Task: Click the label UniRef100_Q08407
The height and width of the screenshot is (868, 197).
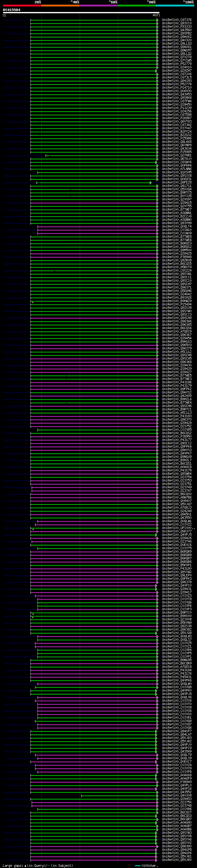Action: [177, 501]
